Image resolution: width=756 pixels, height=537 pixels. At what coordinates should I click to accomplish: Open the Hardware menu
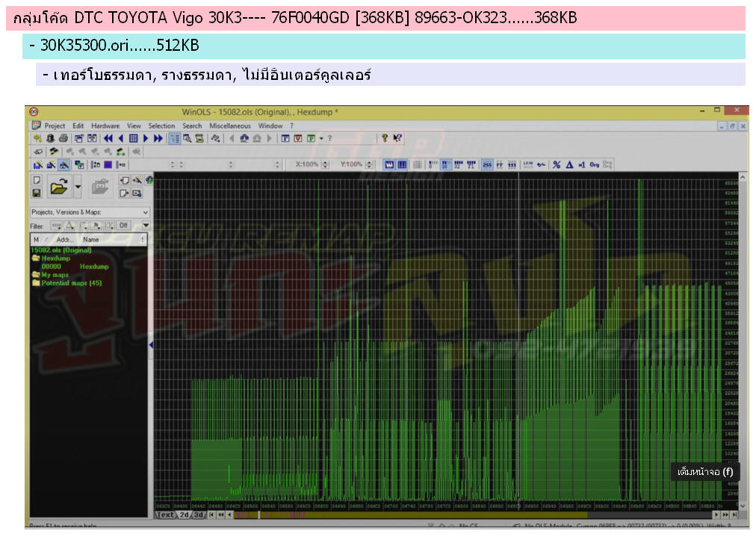coord(105,125)
